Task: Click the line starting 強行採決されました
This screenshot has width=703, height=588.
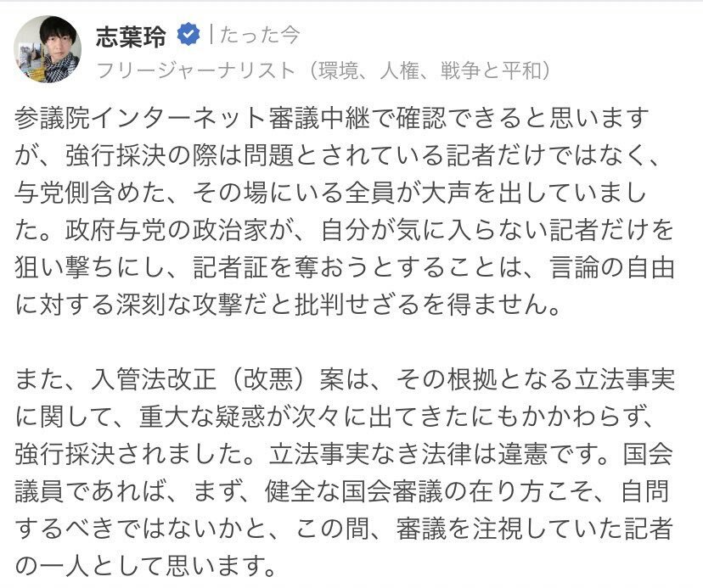Action: [343, 455]
